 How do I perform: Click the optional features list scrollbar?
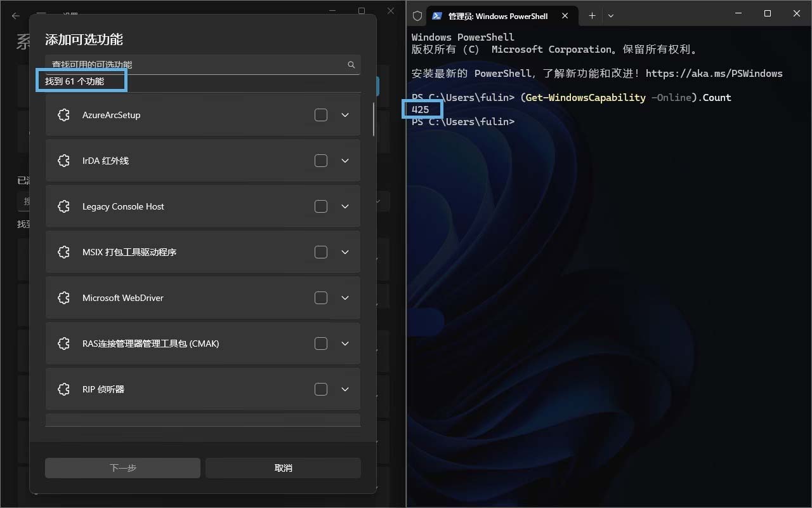coord(374,119)
